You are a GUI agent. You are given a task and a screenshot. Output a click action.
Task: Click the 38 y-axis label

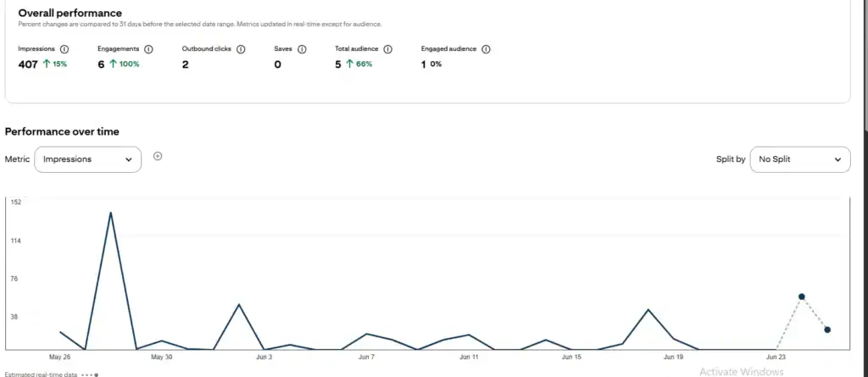click(14, 317)
